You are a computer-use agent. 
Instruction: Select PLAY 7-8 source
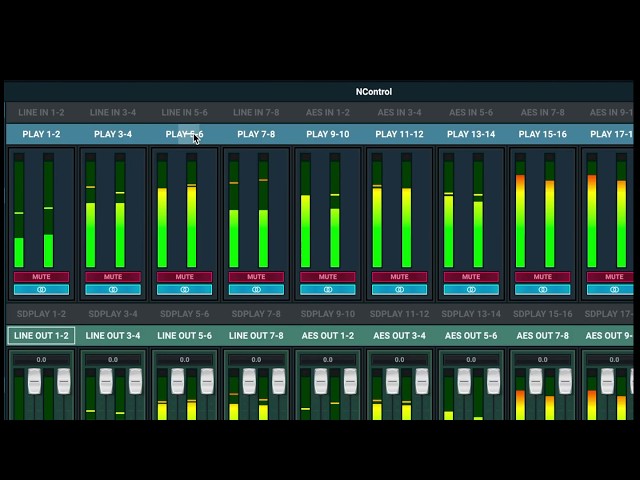tap(256, 134)
